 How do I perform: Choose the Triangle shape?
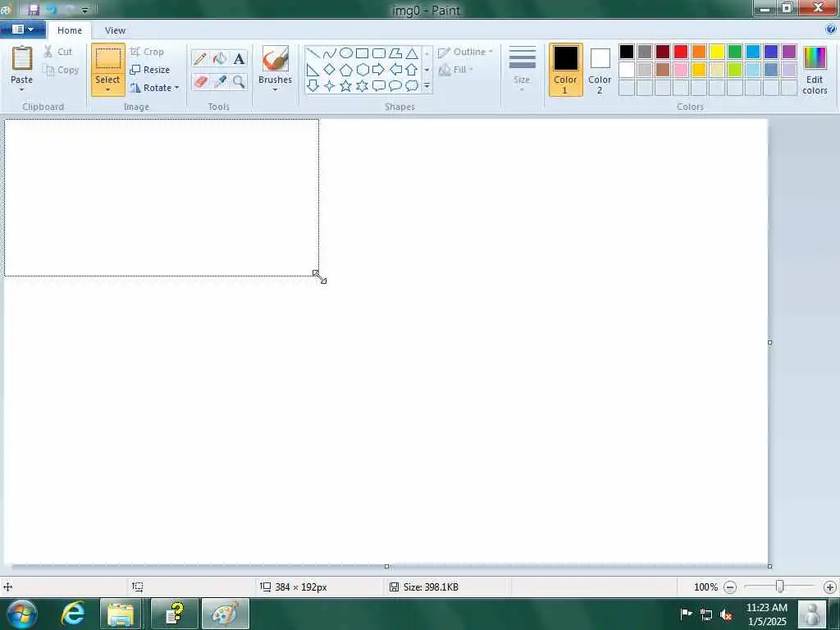(412, 53)
